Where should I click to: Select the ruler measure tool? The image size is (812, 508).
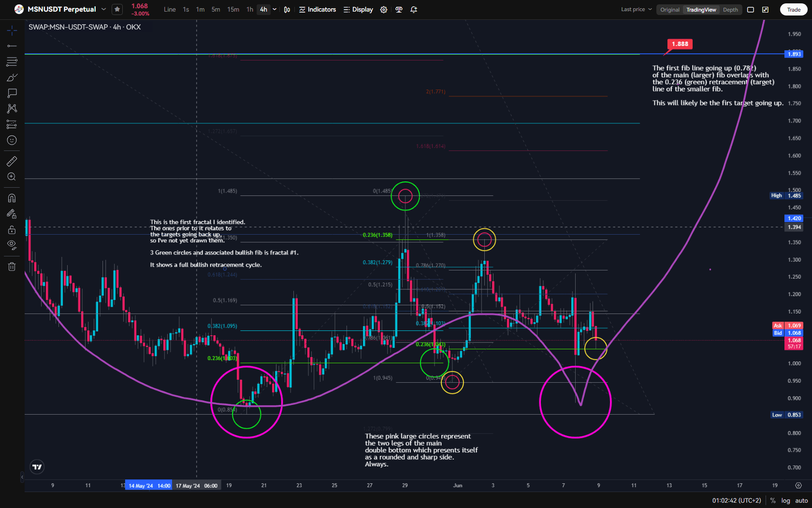pos(12,161)
